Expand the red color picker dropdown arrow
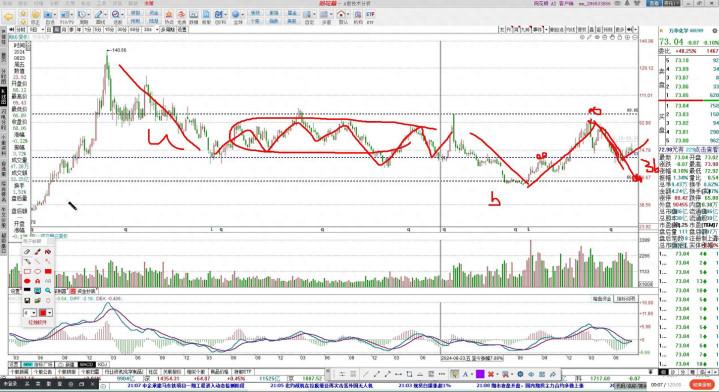Viewport: 719px width, 392px height. tap(50, 313)
